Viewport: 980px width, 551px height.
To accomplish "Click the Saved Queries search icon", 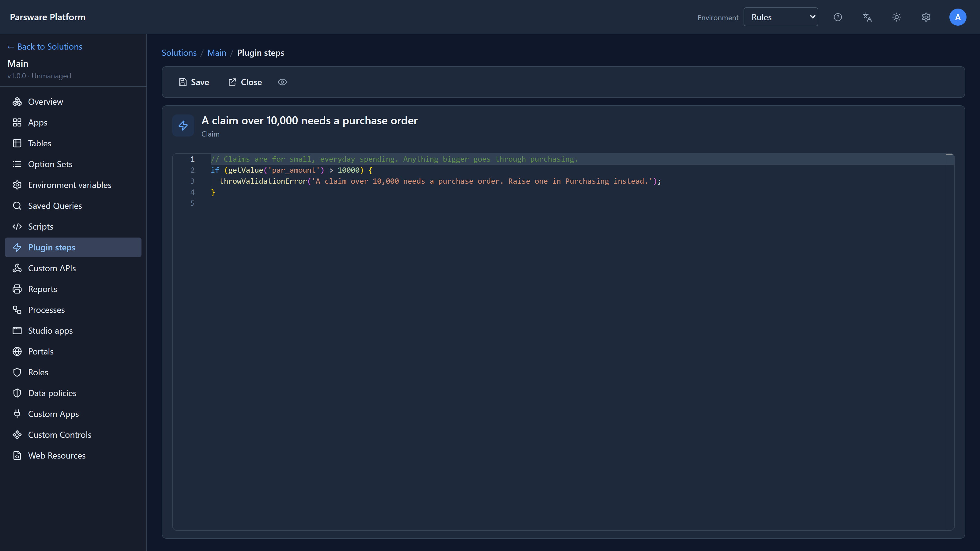I will (x=17, y=206).
